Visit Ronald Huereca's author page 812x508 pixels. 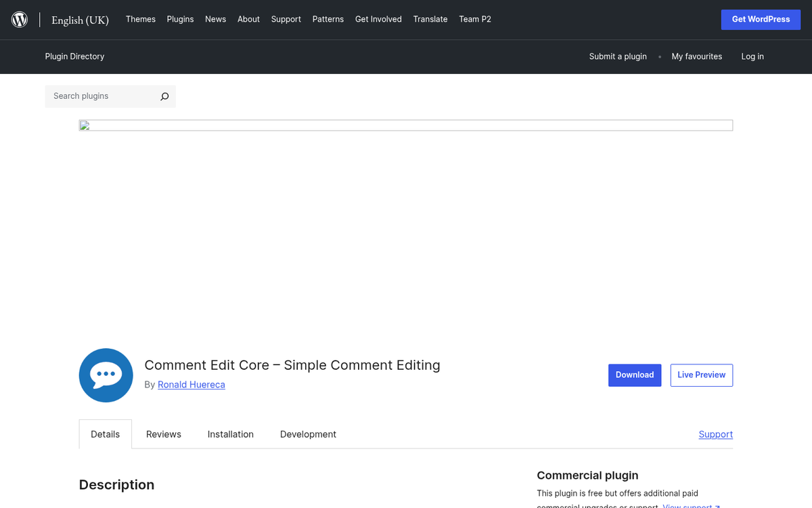191,384
